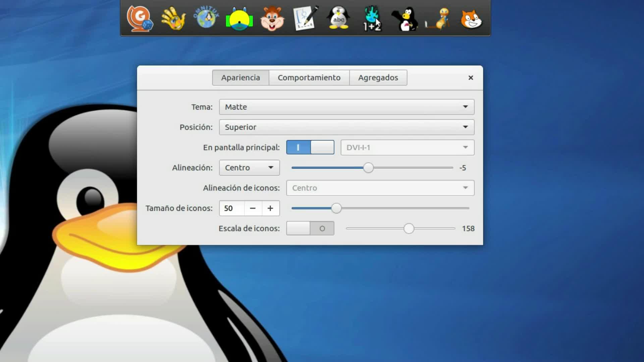Viewport: 644px width, 362px height.
Task: Open the abc penguin typing app
Action: [x=338, y=18]
